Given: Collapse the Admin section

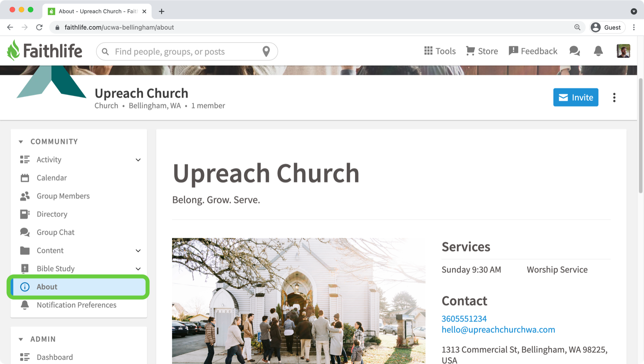Looking at the screenshot, I should tap(21, 339).
